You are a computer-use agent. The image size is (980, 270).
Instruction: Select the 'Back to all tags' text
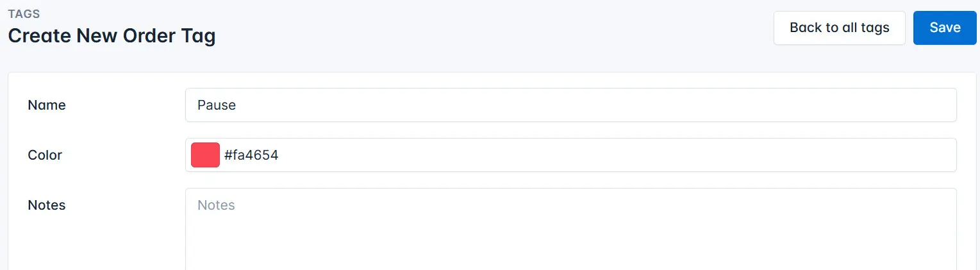pyautogui.click(x=839, y=28)
